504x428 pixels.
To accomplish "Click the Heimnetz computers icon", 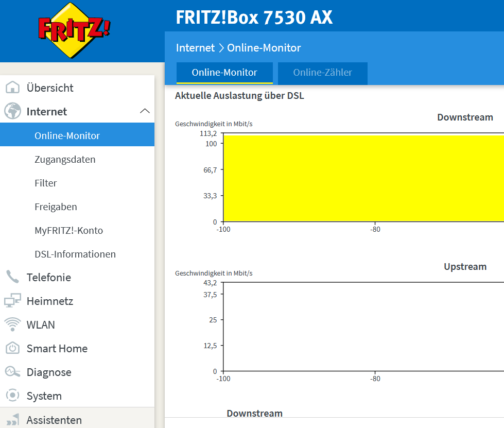I will tap(12, 301).
